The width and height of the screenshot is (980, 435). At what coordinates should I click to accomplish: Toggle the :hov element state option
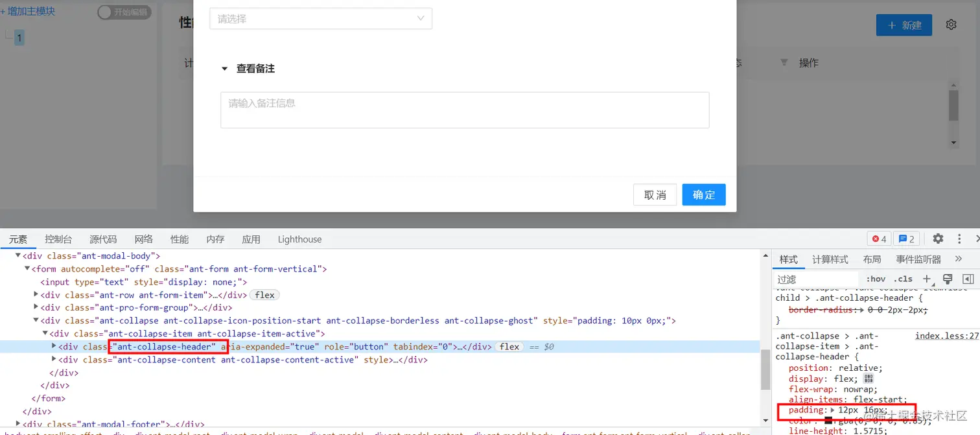876,279
